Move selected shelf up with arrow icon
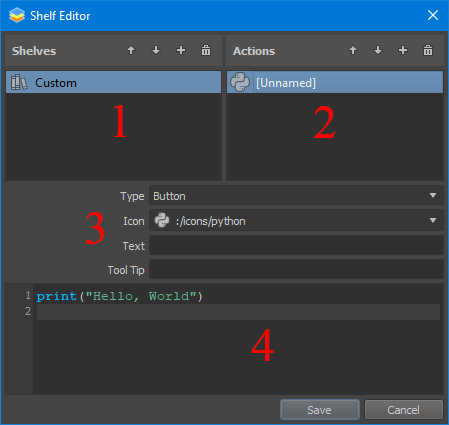This screenshot has height=425, width=449. pyautogui.click(x=131, y=51)
